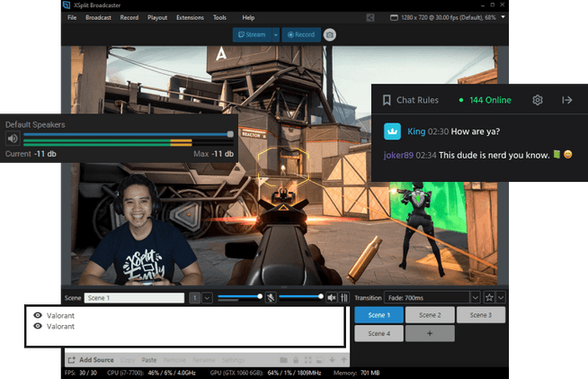Pop out chat with arrow icon
Screen dimensions: 588x379
click(567, 100)
